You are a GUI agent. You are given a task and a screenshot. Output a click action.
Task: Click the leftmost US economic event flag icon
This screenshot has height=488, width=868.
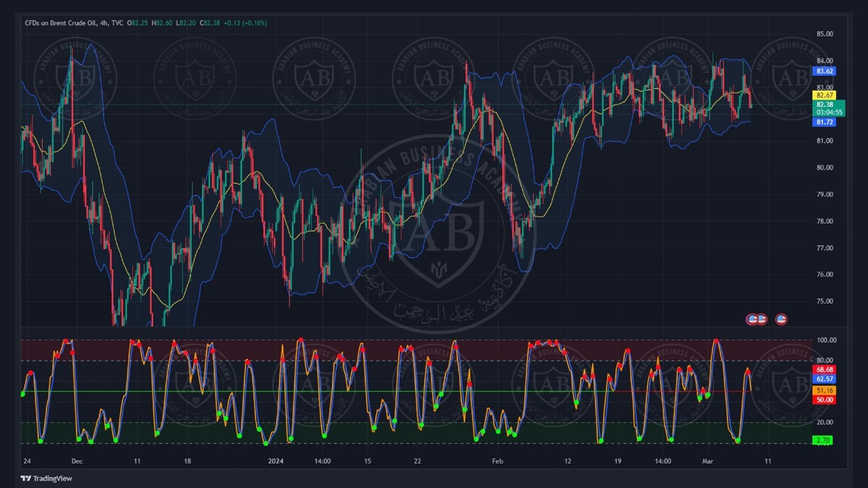point(752,319)
